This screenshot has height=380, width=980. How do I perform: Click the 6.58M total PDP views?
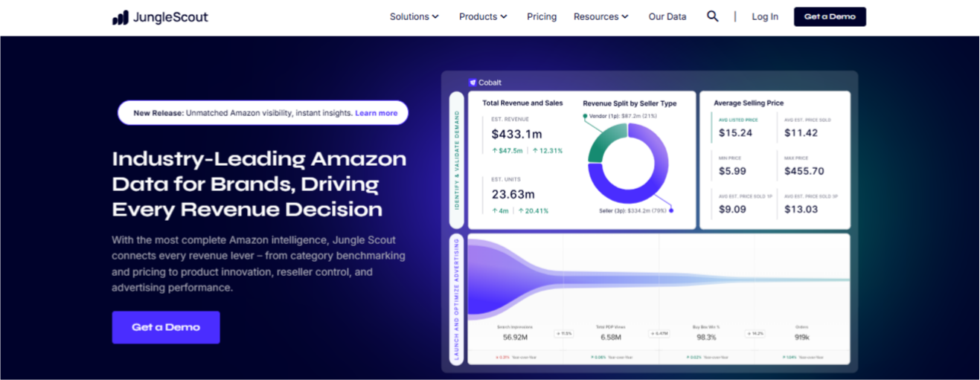[x=611, y=337]
